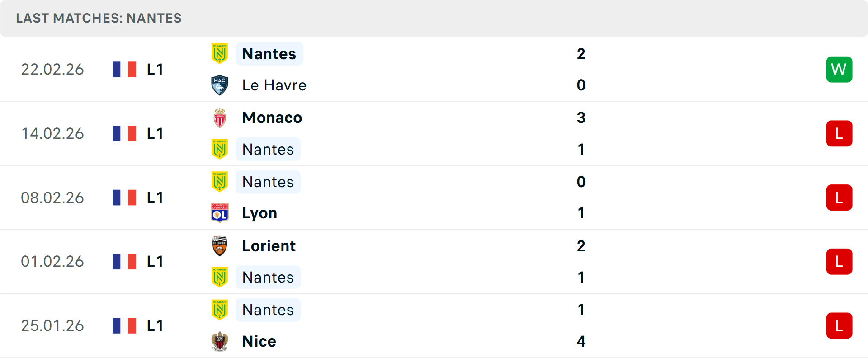
Task: Click the Lorient club crest
Action: tap(220, 246)
